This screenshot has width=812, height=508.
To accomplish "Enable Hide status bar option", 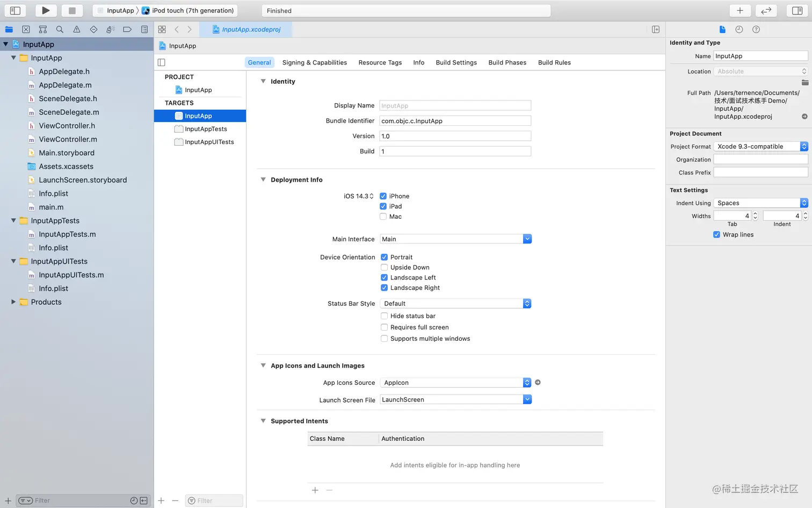I will [x=385, y=316].
